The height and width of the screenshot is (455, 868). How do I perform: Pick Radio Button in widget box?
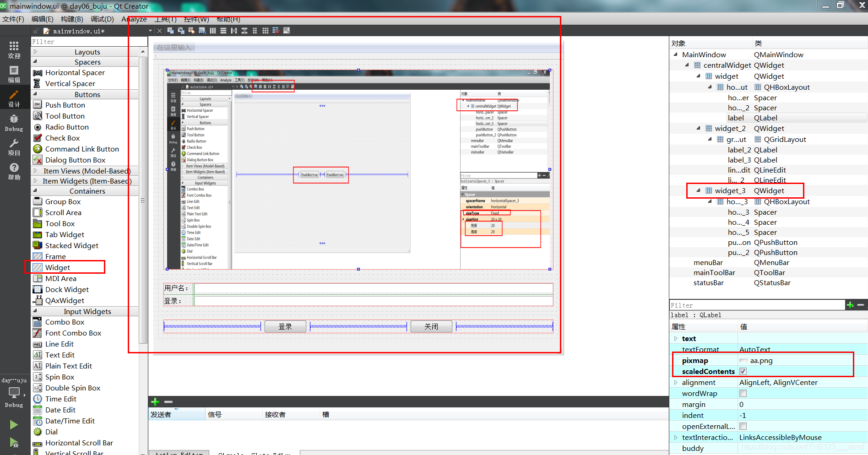[67, 127]
